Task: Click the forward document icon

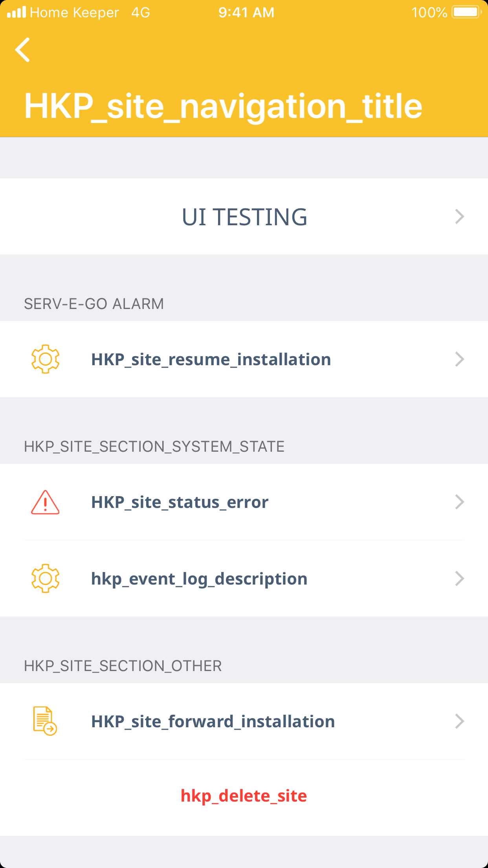Action: [x=45, y=721]
